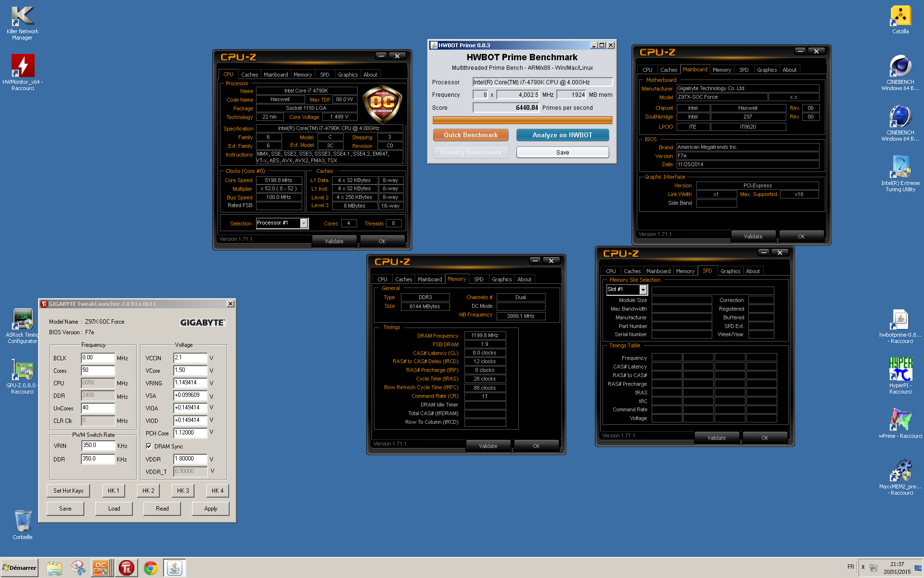
Task: Click the Core Speed value 5198.8 MHz
Action: 279,180
